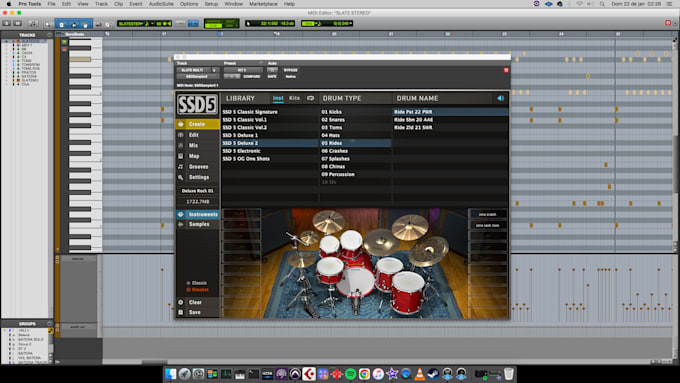Select 01 Kicks drum type
Screen dimensions: 680x383
[x=356, y=112]
